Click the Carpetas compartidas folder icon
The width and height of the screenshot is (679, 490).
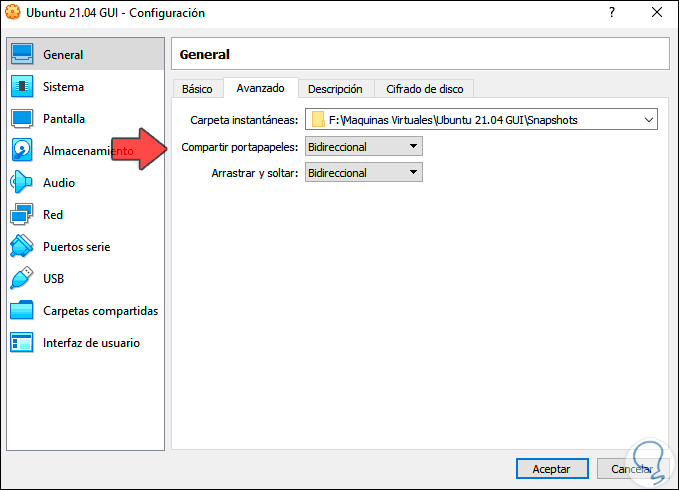point(22,310)
